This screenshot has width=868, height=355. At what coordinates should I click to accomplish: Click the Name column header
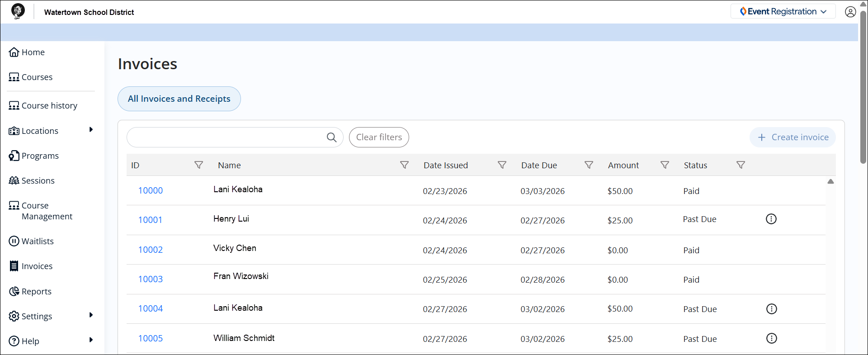tap(229, 166)
